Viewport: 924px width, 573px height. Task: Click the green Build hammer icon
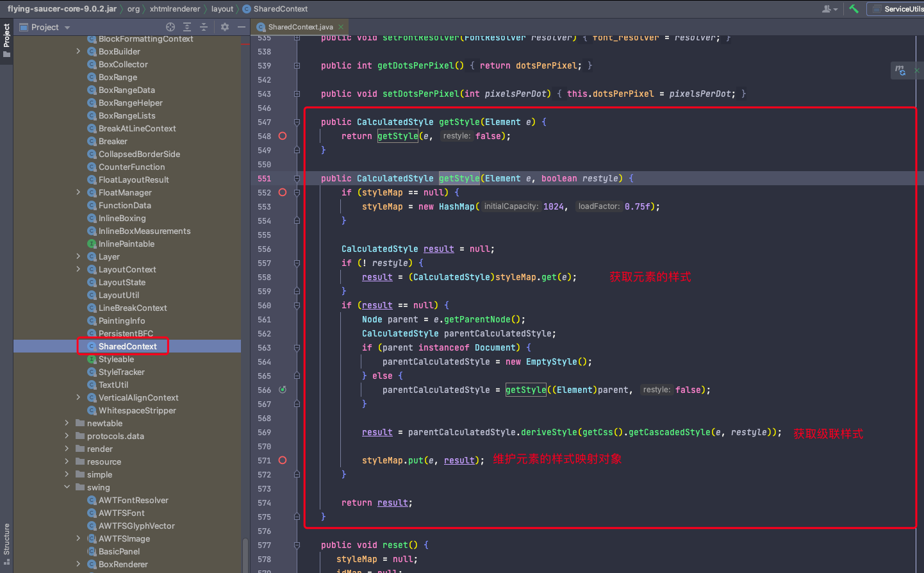pos(854,9)
